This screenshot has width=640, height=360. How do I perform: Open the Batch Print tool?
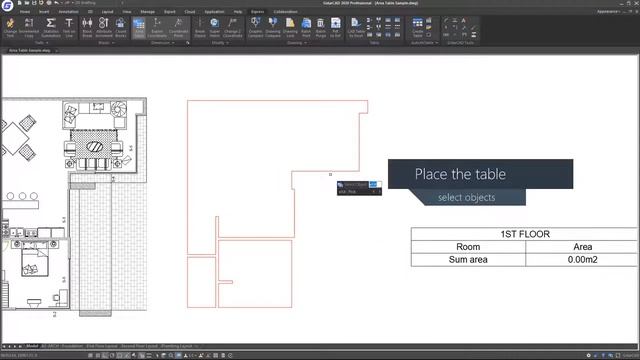306,28
